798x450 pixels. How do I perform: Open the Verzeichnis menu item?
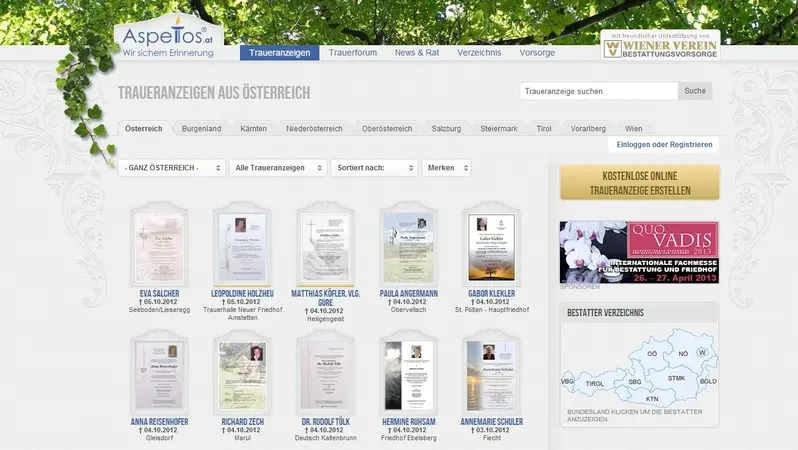click(x=479, y=52)
